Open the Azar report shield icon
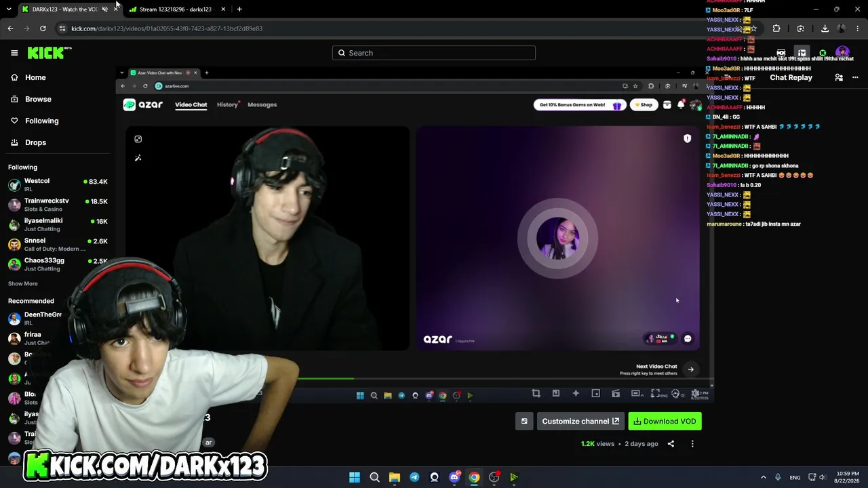Image resolution: width=868 pixels, height=488 pixels. (687, 138)
